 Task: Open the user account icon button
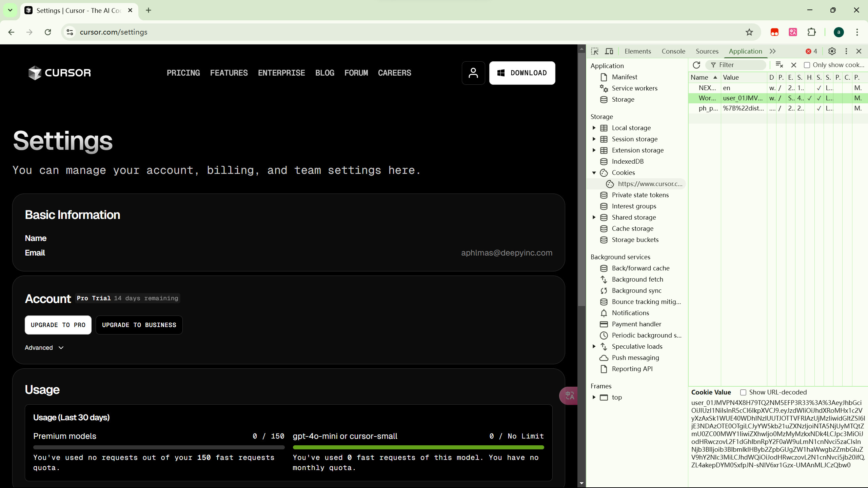[x=473, y=73]
